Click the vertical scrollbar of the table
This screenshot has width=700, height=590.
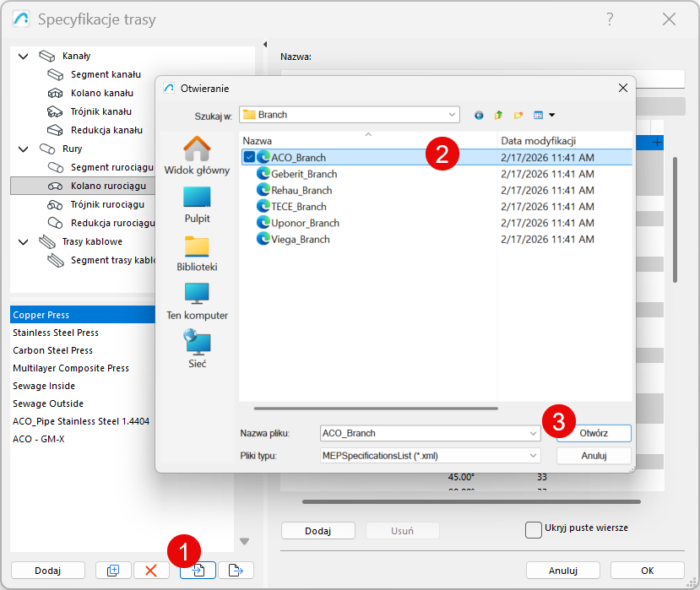coord(675,219)
